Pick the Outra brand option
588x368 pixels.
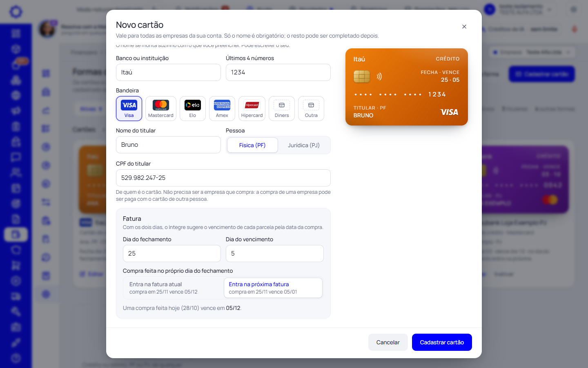[x=311, y=108]
